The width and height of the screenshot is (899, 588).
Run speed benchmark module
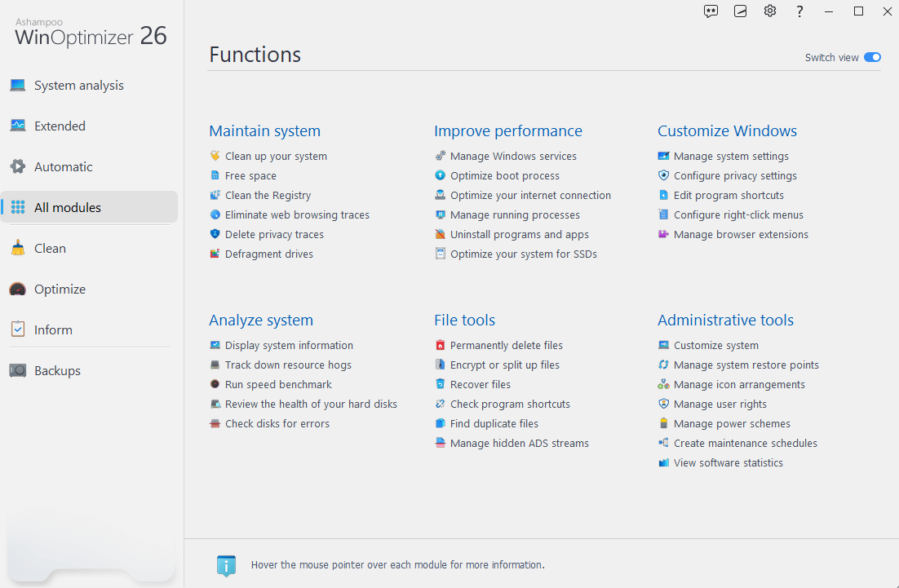278,385
